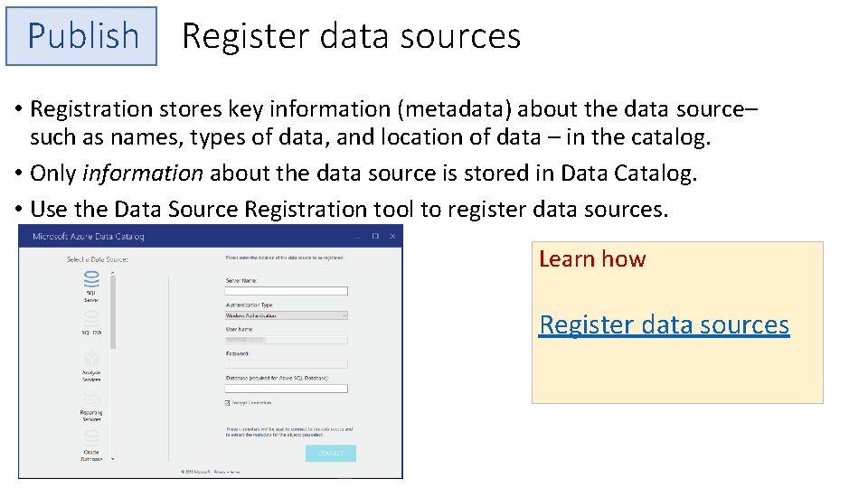
Task: Click the Publish label box
Action: coord(81,36)
